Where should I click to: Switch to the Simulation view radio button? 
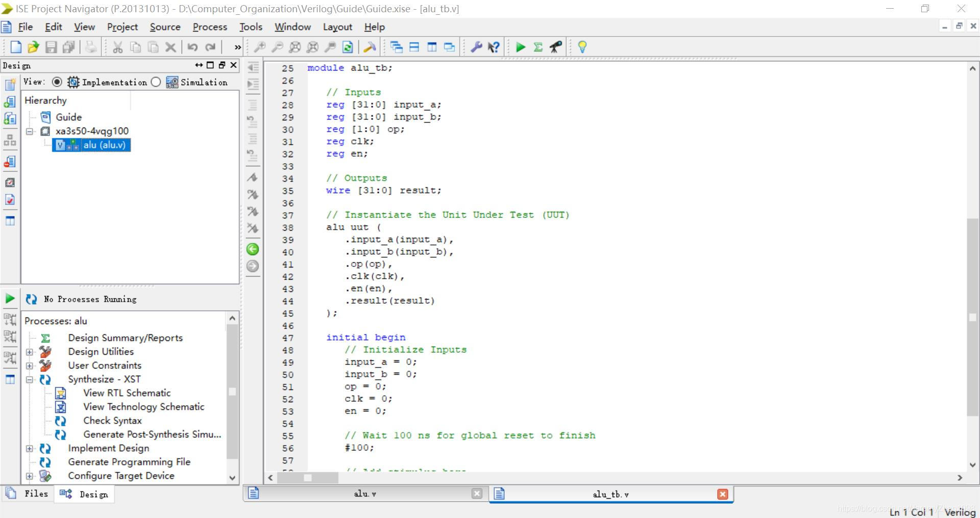pyautogui.click(x=156, y=82)
